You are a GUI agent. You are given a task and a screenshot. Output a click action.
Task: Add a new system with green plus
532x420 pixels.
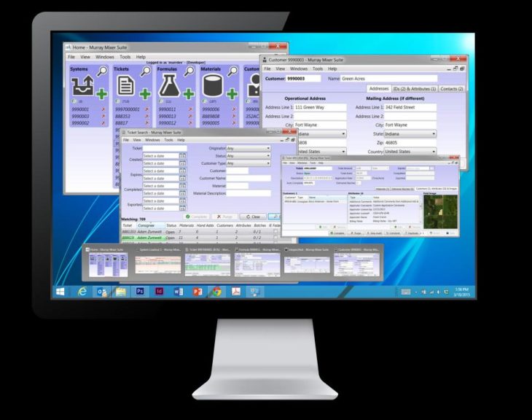[101, 93]
